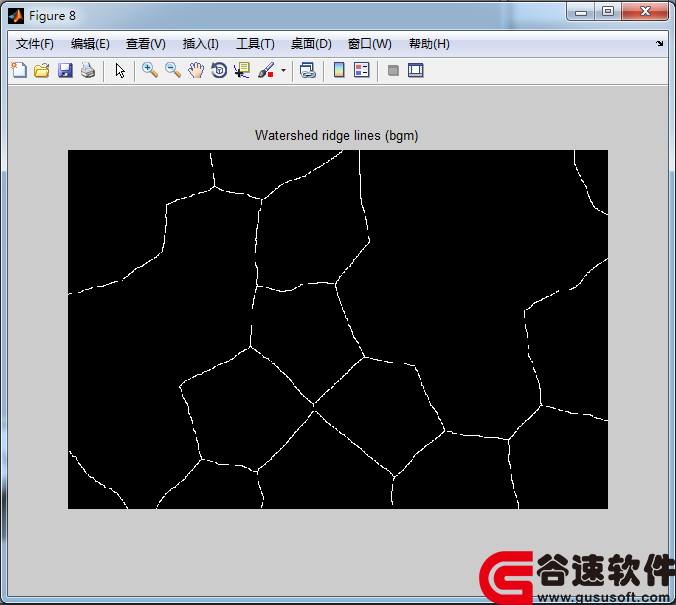676x605 pixels.
Task: Click the MATLAB icon in title bar
Action: [16, 16]
